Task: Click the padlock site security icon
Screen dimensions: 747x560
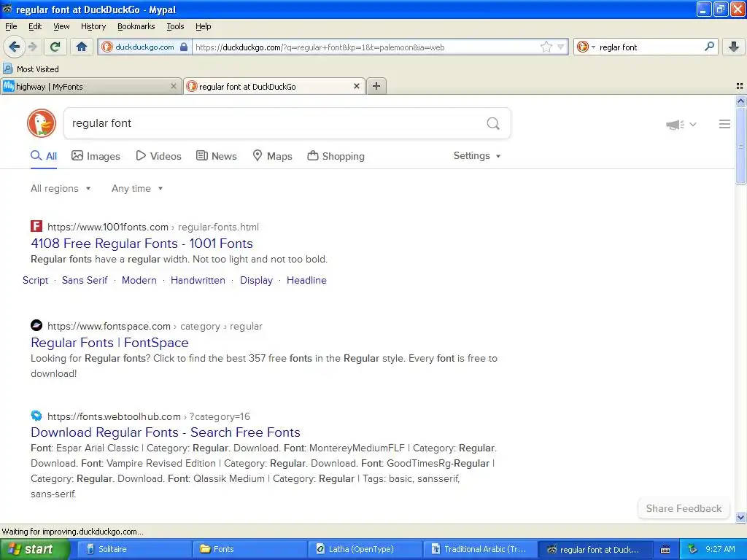Action: coord(184,47)
